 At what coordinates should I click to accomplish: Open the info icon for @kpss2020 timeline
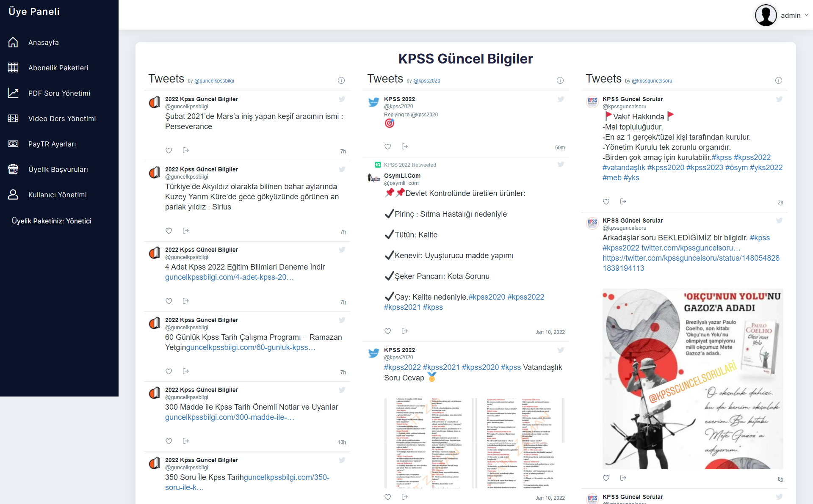click(x=560, y=80)
